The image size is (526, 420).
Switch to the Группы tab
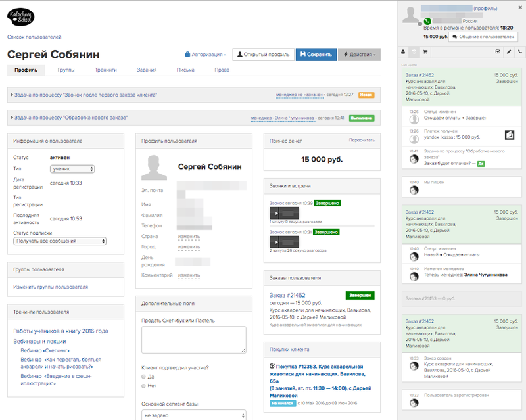(x=66, y=70)
